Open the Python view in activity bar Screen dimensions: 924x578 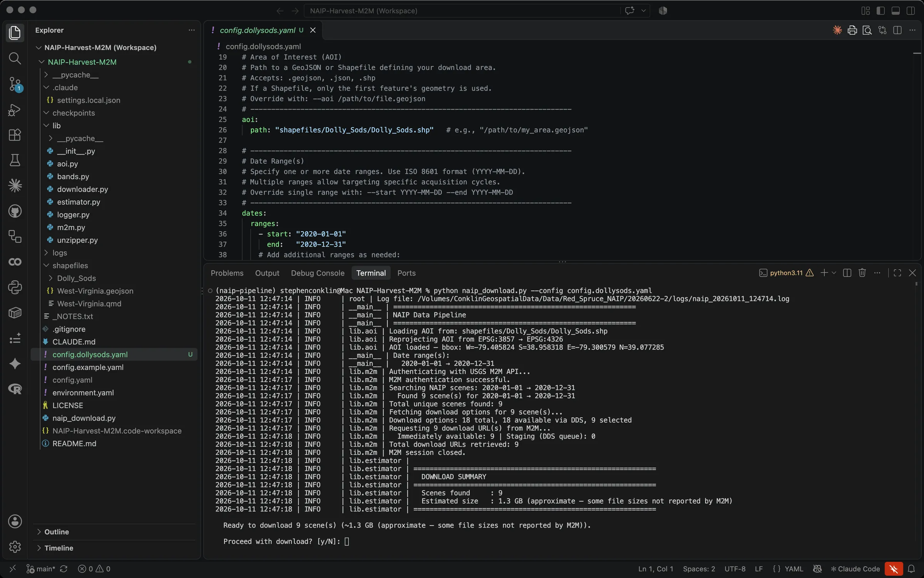[x=15, y=287]
